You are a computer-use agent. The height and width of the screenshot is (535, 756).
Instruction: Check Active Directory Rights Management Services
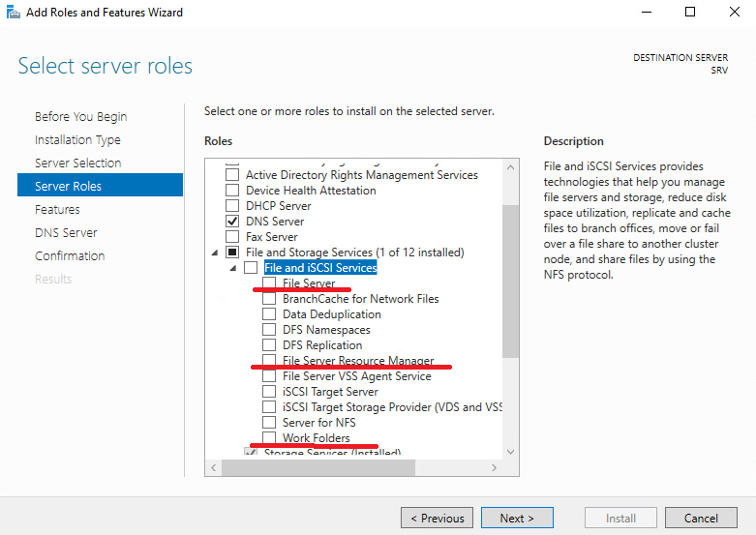click(x=232, y=174)
